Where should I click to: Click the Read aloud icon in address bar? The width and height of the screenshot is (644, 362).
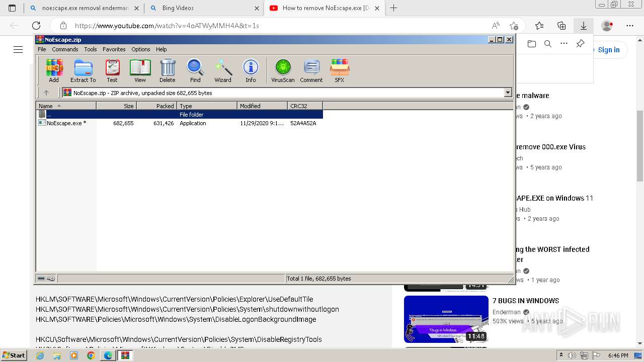point(496,26)
